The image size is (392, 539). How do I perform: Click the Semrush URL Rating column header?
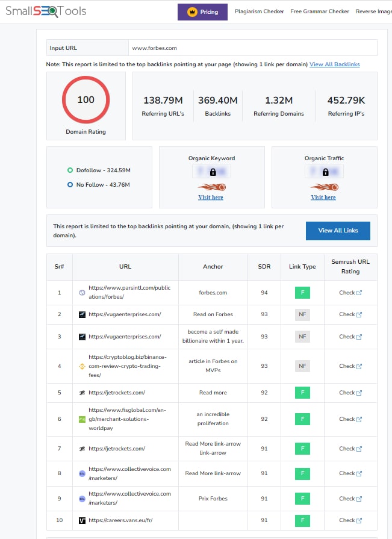tap(350, 267)
